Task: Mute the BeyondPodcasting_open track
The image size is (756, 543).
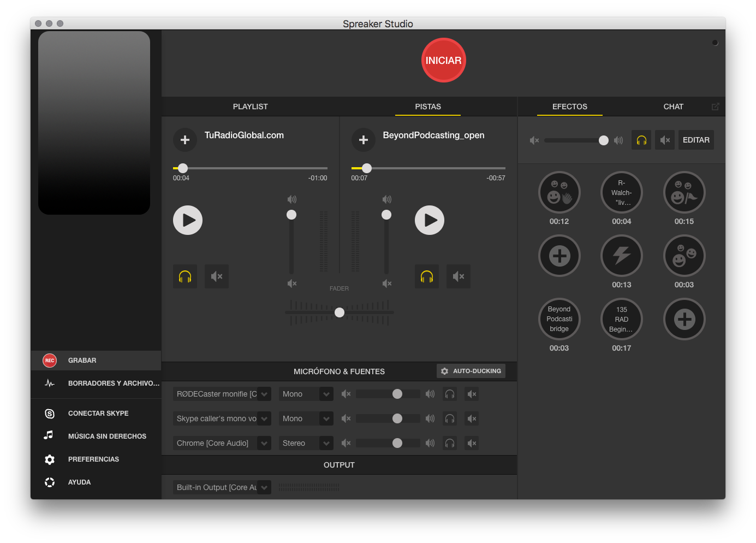Action: pyautogui.click(x=459, y=276)
